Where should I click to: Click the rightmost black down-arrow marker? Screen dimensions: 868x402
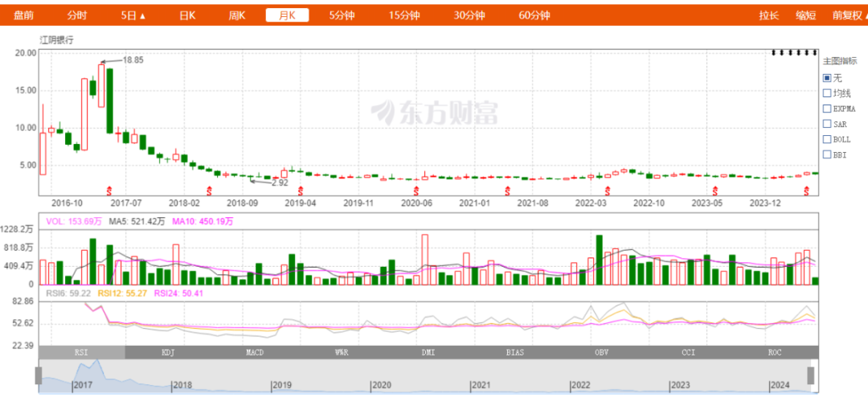(x=814, y=53)
